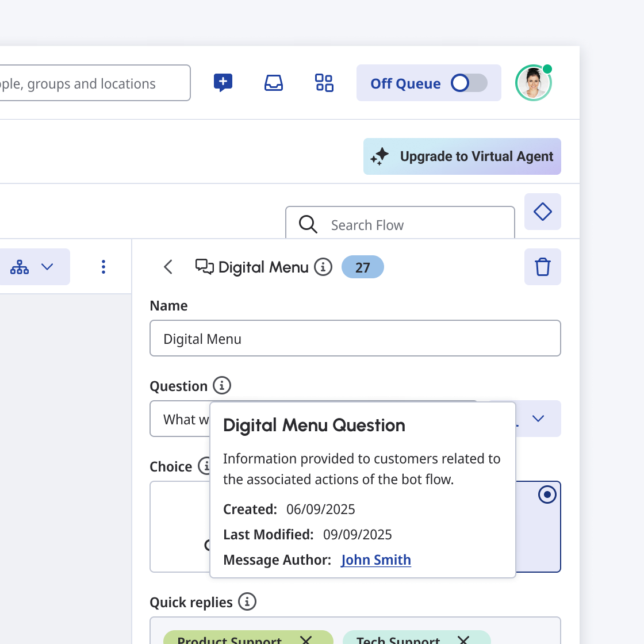Click the Quick replies info icon

click(x=247, y=601)
